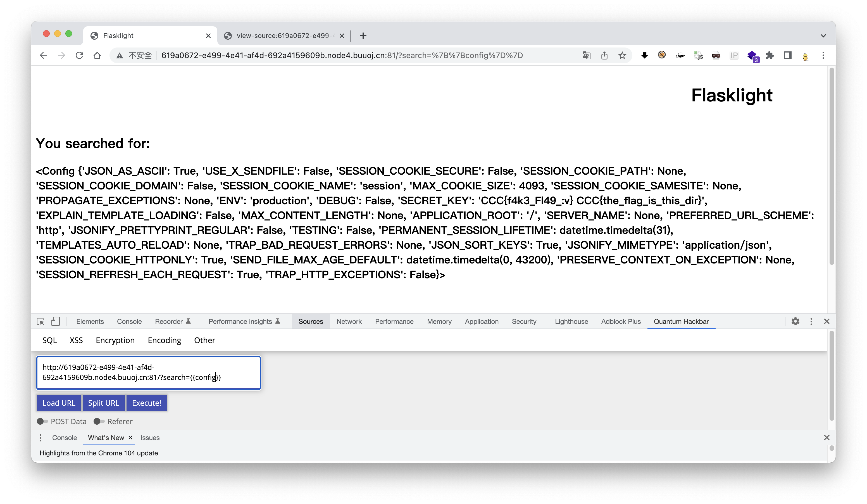Toggle the device toolbar icon
867x504 pixels.
click(55, 321)
